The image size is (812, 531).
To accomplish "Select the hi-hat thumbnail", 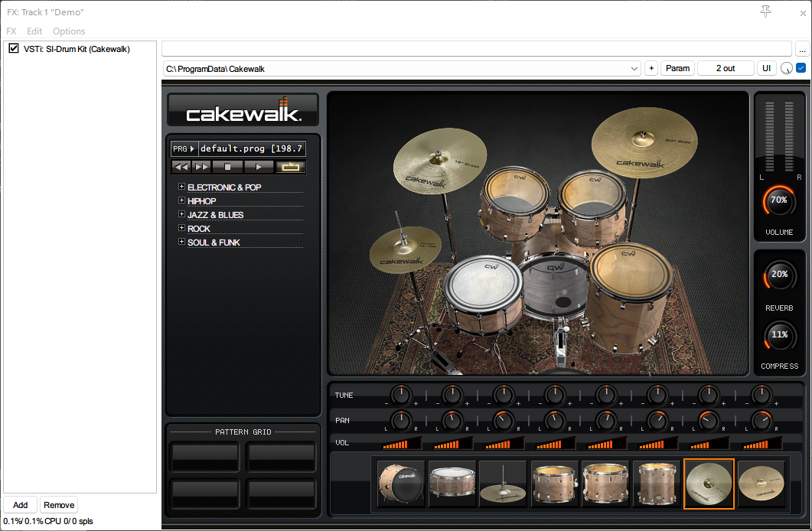I will [x=503, y=484].
